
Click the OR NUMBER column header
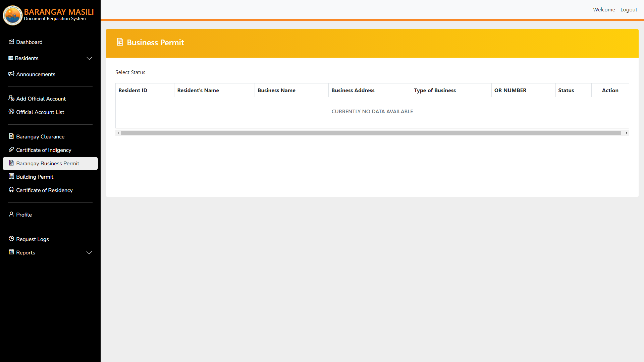[510, 90]
